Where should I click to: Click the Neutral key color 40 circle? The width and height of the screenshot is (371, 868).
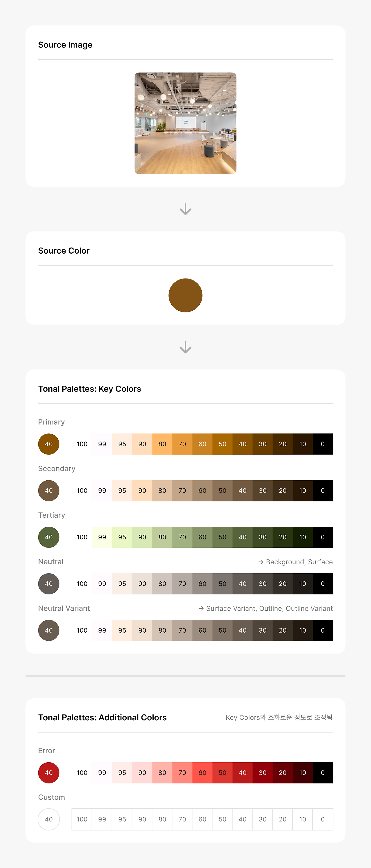pos(49,584)
